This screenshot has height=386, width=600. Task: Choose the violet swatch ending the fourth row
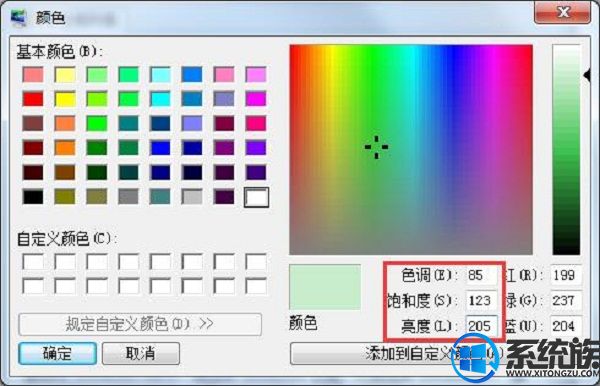click(256, 148)
